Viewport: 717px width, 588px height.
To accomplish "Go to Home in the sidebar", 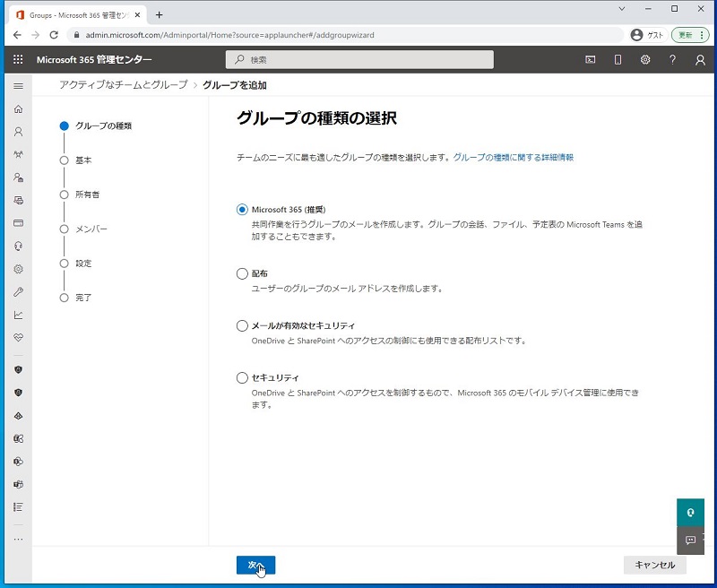I will pos(18,108).
